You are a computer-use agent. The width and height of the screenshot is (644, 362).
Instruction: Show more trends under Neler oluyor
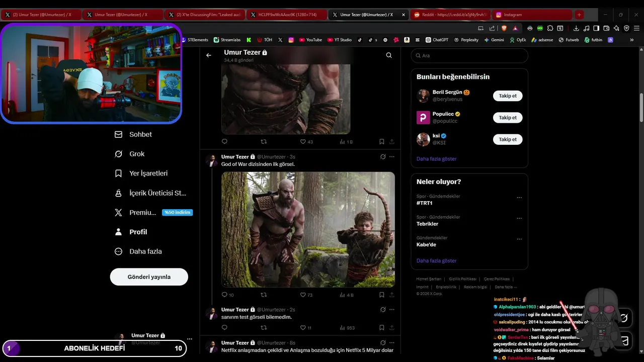pyautogui.click(x=436, y=261)
